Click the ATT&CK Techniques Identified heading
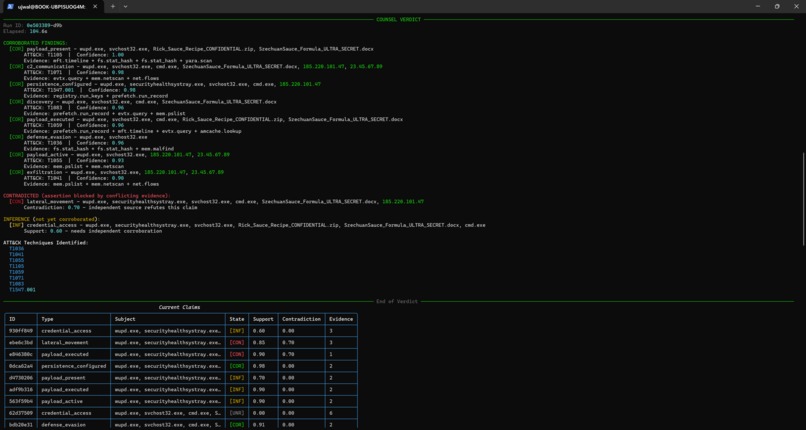The image size is (806, 430). [x=46, y=243]
